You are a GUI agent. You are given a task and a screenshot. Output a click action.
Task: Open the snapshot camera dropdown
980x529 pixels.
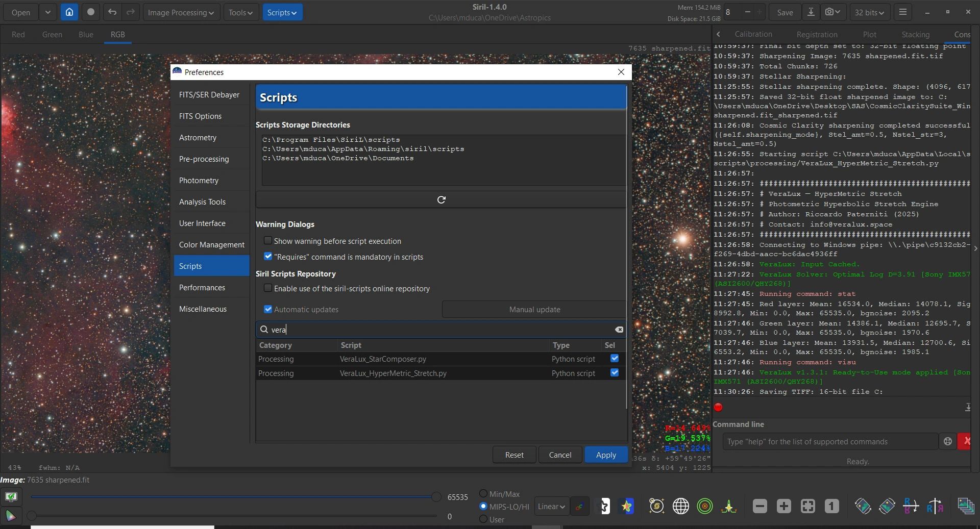[832, 12]
